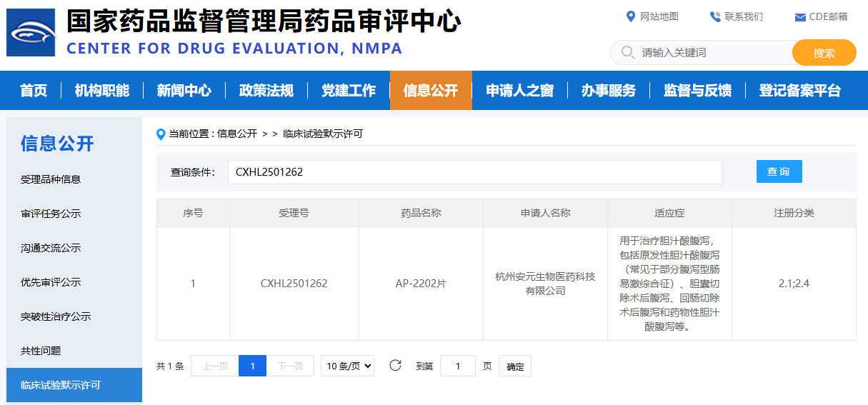Click the magnifying glass search icon
Screen dimensions: 868x405
pos(627,52)
